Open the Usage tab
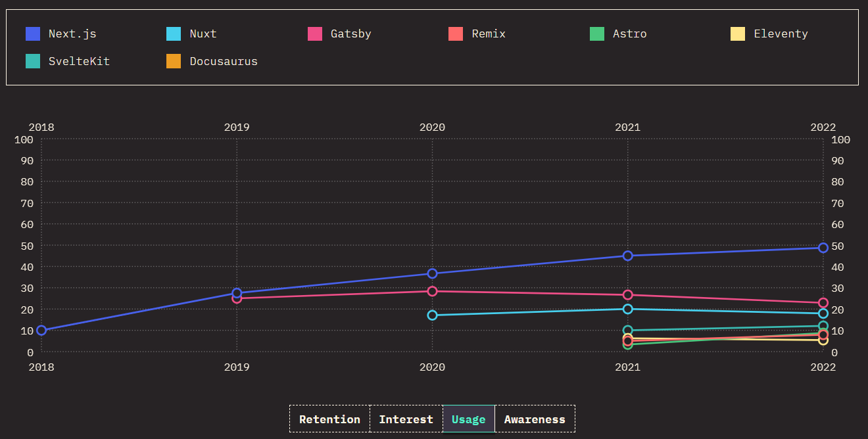Screen dimensions: 868x439 pyautogui.click(x=469, y=419)
